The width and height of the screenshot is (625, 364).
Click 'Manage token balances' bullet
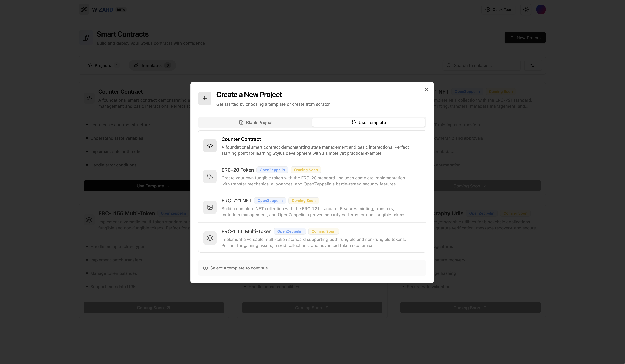click(x=114, y=273)
